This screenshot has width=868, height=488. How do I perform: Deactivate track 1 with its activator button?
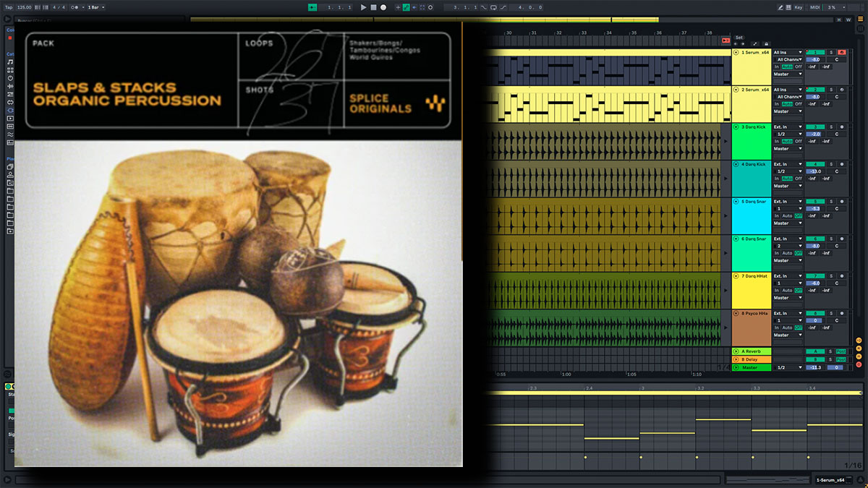pyautogui.click(x=815, y=53)
